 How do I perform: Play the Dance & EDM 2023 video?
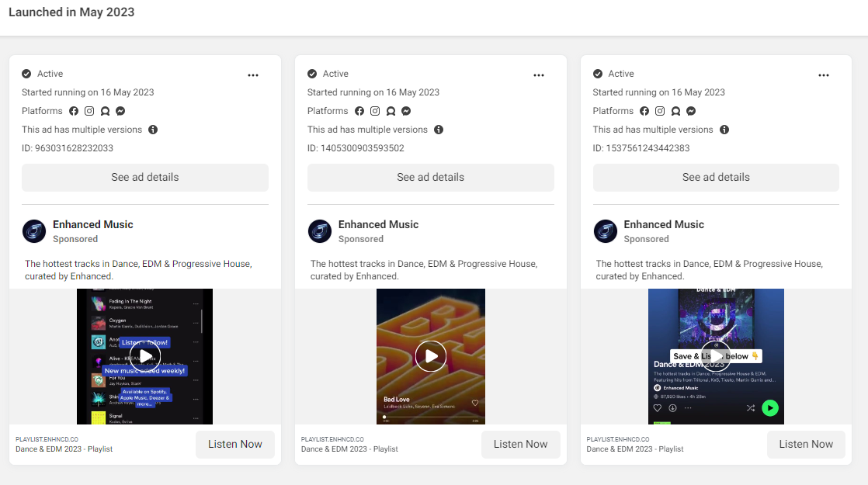point(716,356)
